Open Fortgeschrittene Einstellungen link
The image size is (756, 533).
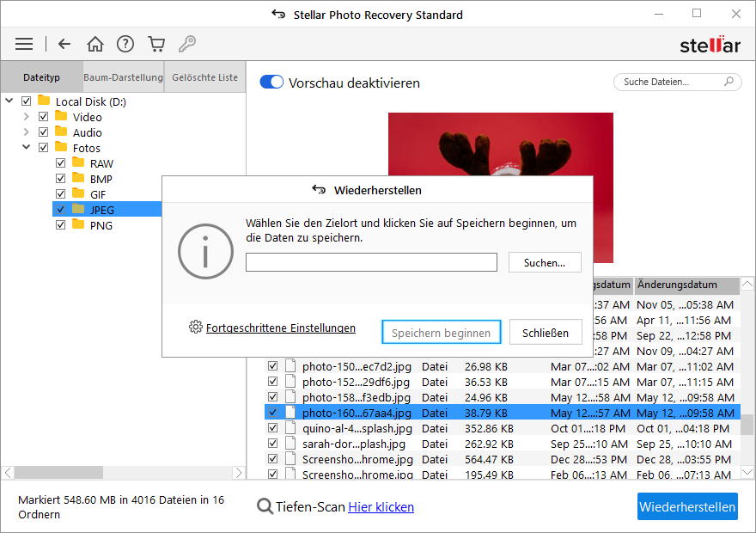point(281,328)
